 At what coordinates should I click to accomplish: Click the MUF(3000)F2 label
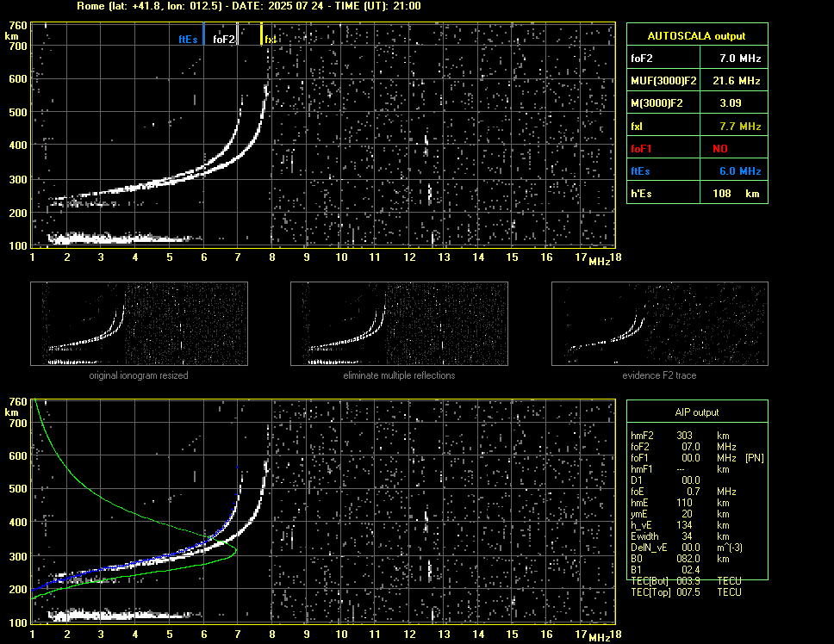point(663,81)
